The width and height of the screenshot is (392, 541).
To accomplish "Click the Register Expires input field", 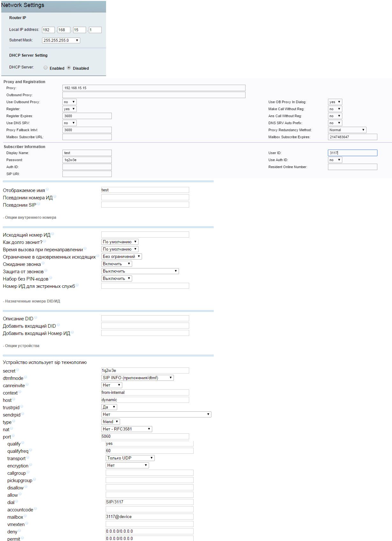I will (x=87, y=116).
